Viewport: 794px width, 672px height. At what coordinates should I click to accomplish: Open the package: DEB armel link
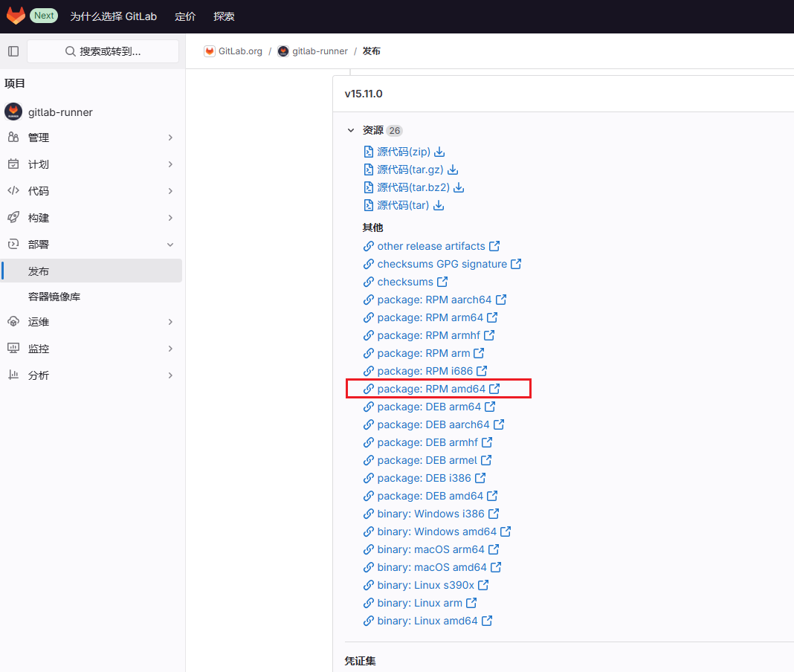click(x=427, y=460)
